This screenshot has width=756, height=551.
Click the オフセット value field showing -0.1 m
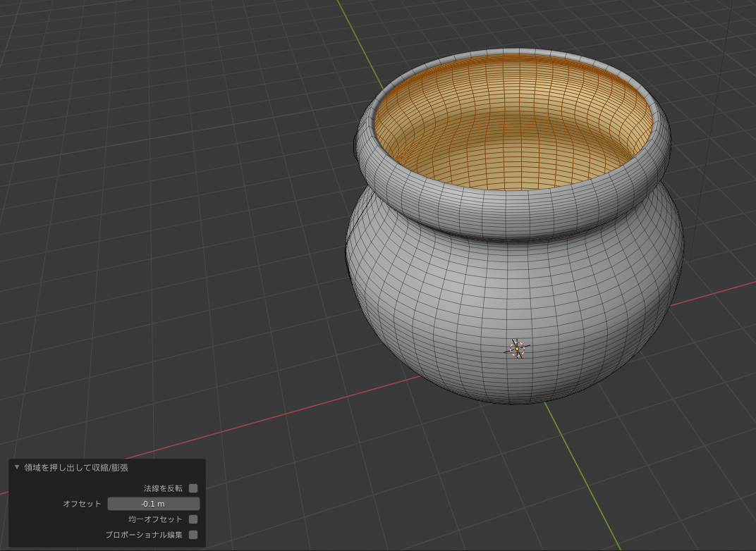[x=153, y=504]
